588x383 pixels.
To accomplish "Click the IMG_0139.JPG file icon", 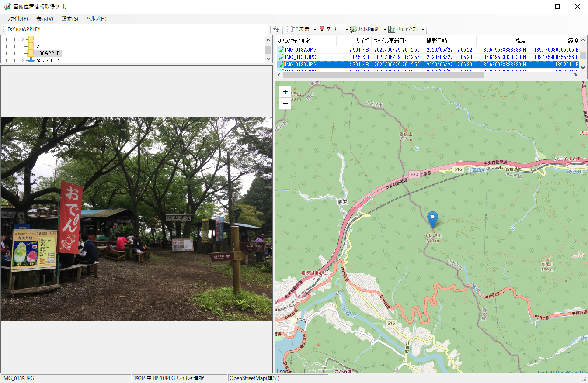I will pos(281,65).
